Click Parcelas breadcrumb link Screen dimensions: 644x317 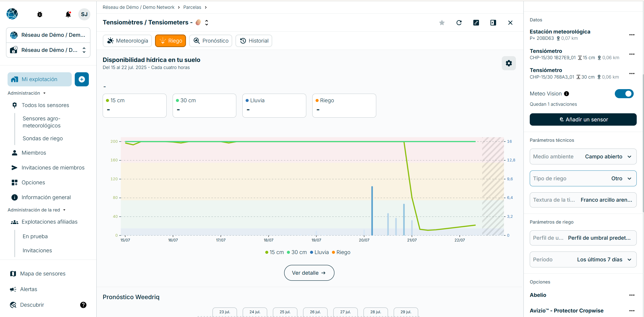[x=192, y=7]
